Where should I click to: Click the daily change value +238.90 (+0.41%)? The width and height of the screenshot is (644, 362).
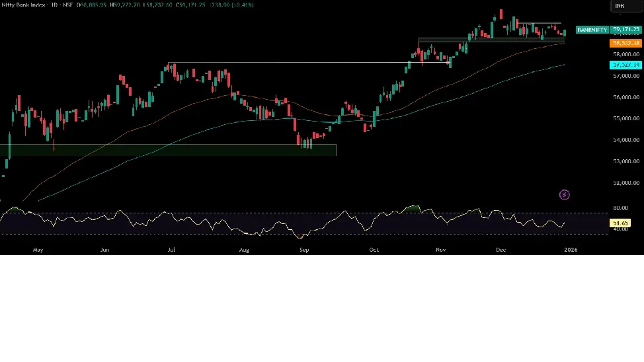coord(231,5)
